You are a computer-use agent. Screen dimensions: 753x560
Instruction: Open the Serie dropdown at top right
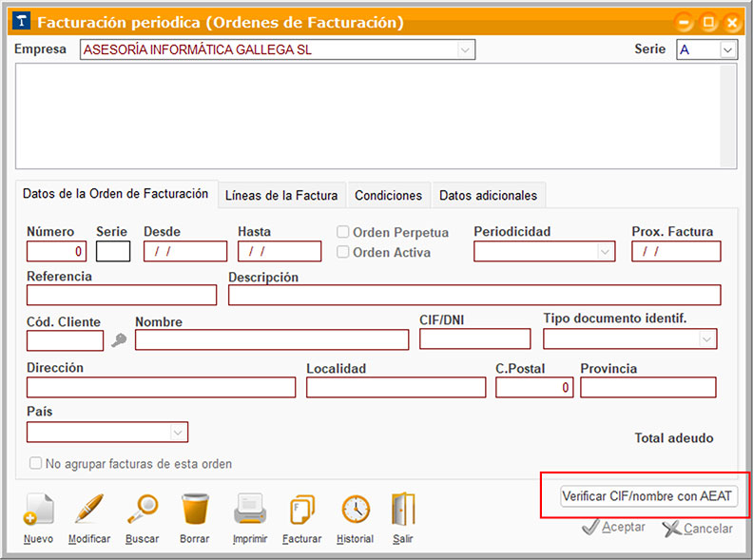[x=727, y=49]
